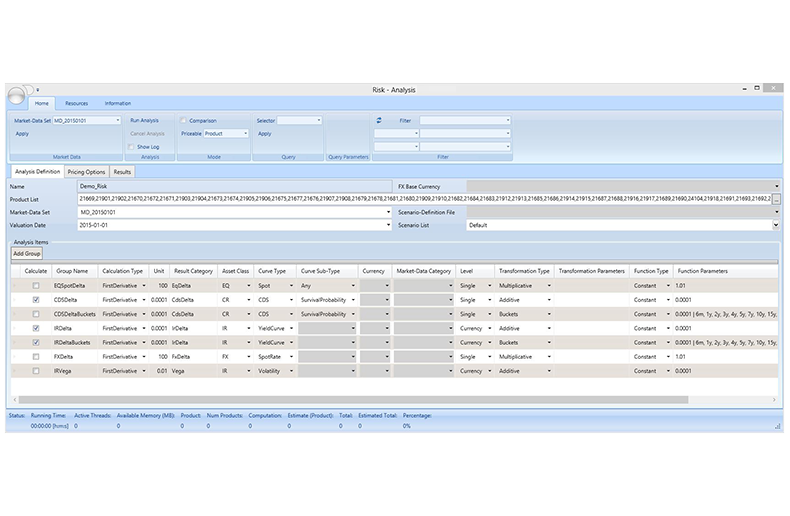Click the horizontal scrollbar right arrow

774,400
